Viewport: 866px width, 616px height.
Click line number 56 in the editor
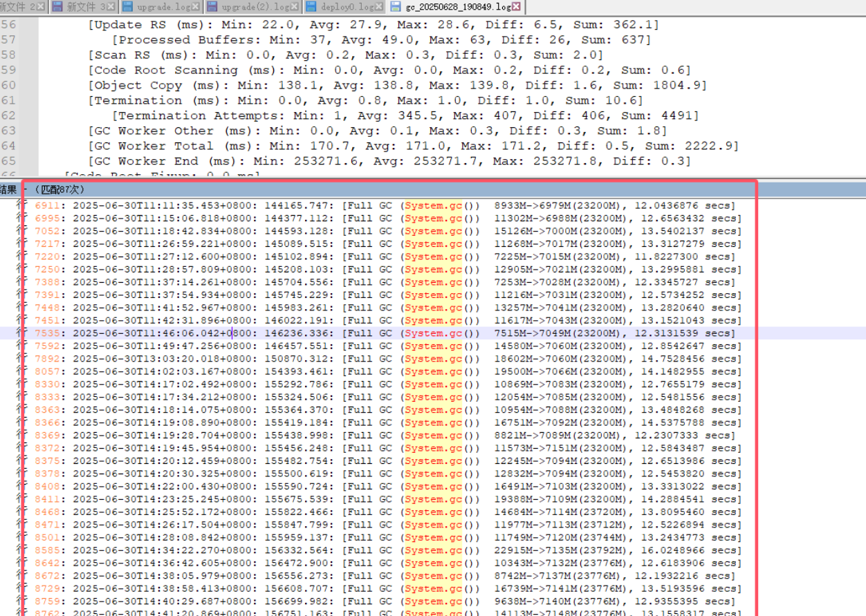tap(8, 24)
